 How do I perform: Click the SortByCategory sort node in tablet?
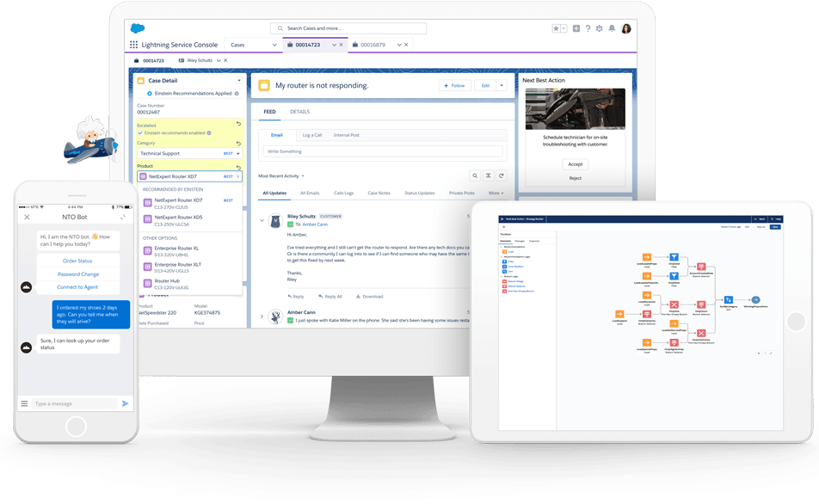click(x=728, y=300)
